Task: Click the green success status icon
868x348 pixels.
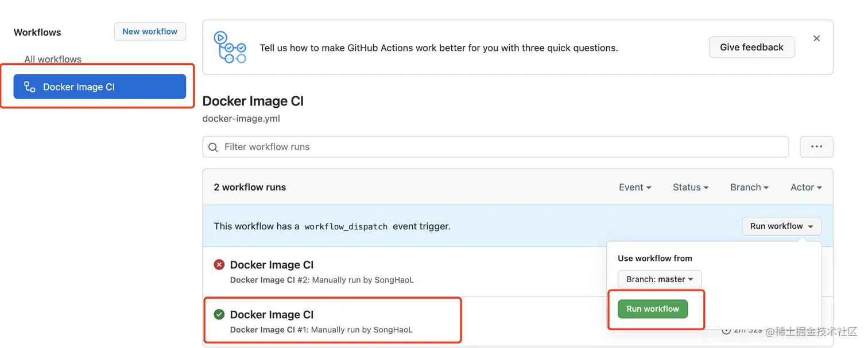Action: point(219,314)
